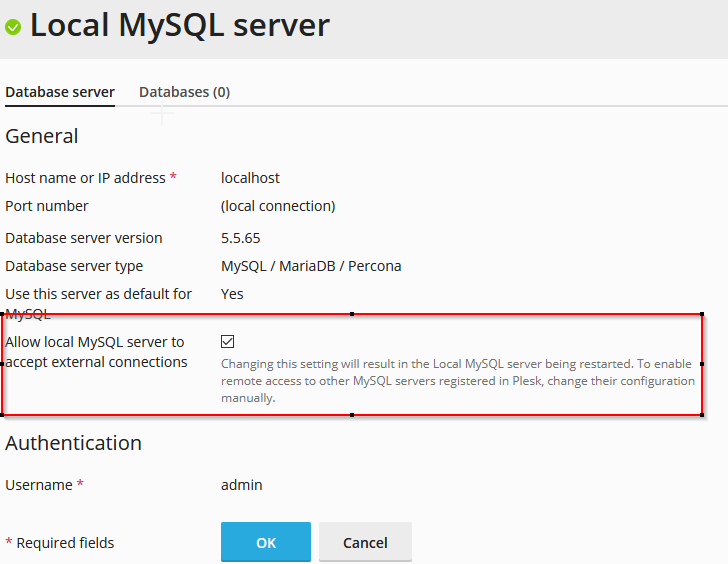This screenshot has width=728, height=564.
Task: Select the 5.5.65 version number text
Action: [x=241, y=238]
